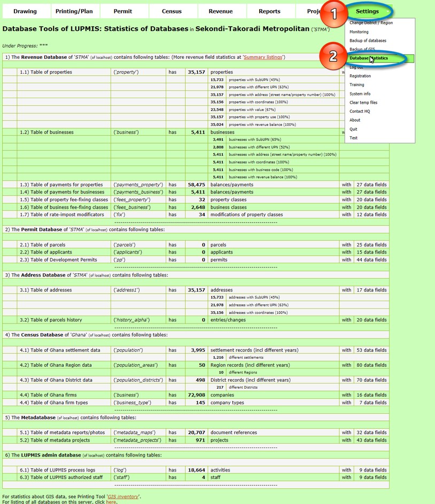Click '2.2) Table of applicants' row label
435x504 pixels.
pos(45,252)
